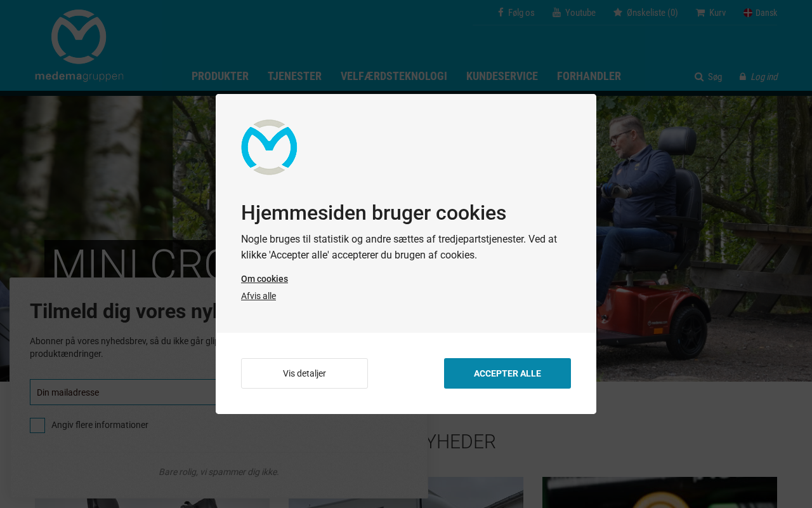Open the TJENESTER menu
This screenshot has width=812, height=508.
tap(294, 76)
